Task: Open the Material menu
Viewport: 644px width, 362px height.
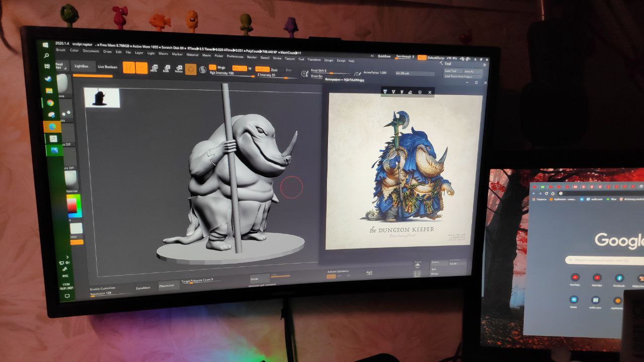Action: [192, 55]
